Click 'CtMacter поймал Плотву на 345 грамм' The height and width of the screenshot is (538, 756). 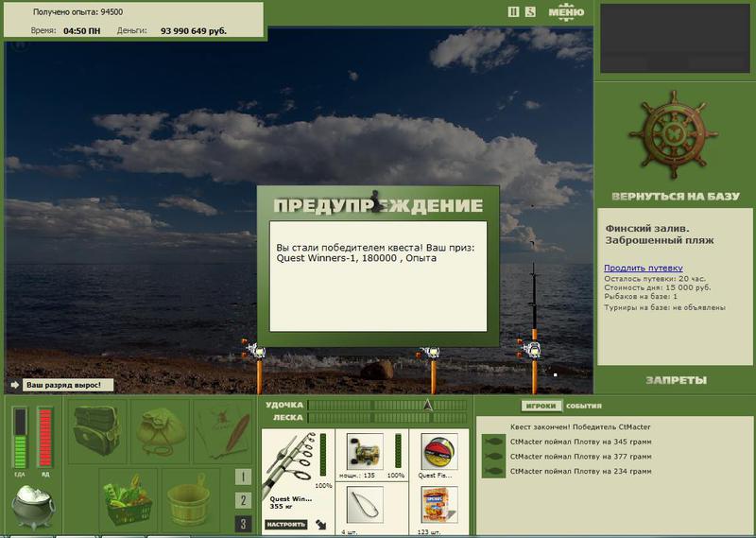click(x=580, y=442)
